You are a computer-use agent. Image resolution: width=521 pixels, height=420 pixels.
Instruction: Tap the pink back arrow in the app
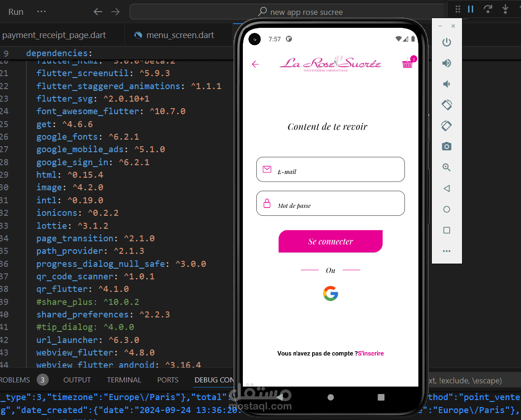[255, 64]
